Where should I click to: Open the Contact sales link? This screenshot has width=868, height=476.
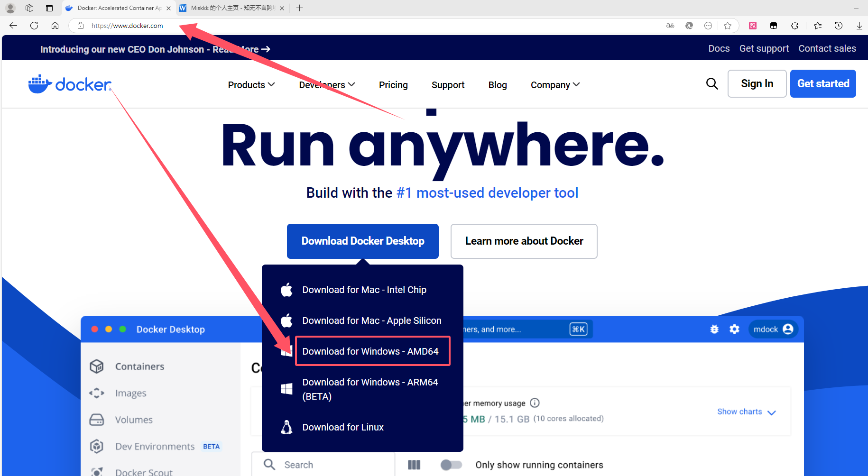827,48
